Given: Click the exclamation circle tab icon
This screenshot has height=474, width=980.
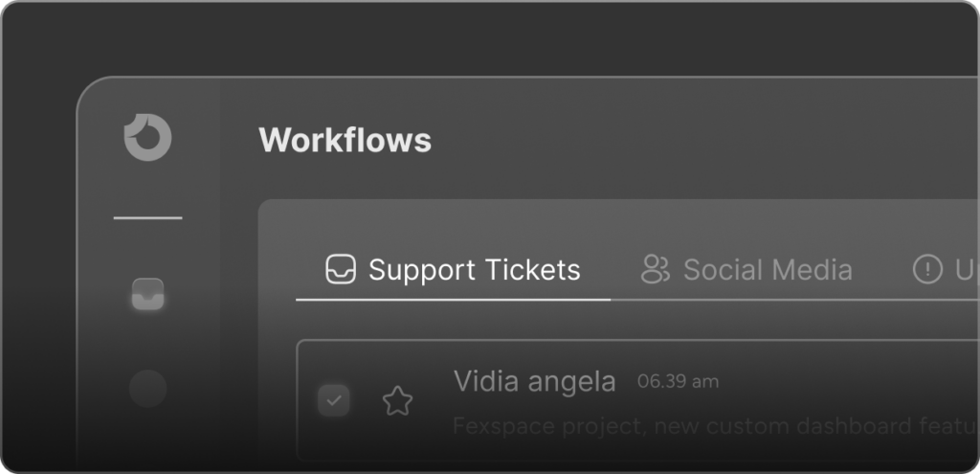Looking at the screenshot, I should click(927, 269).
